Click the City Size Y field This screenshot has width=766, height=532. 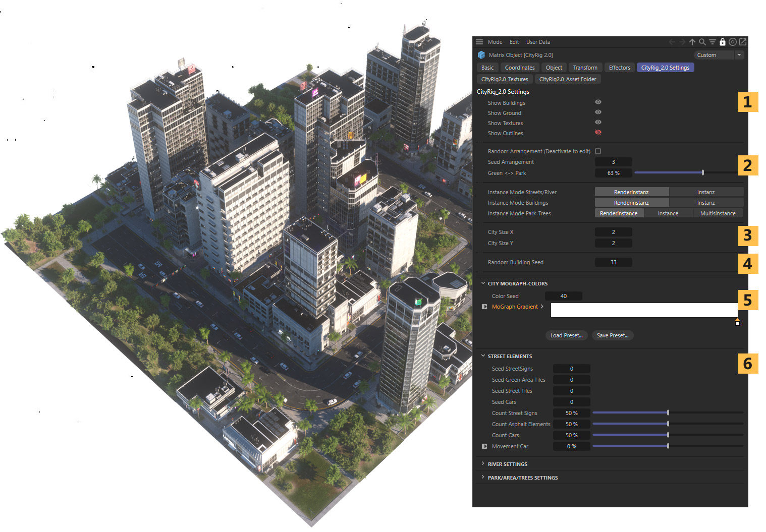click(x=613, y=243)
